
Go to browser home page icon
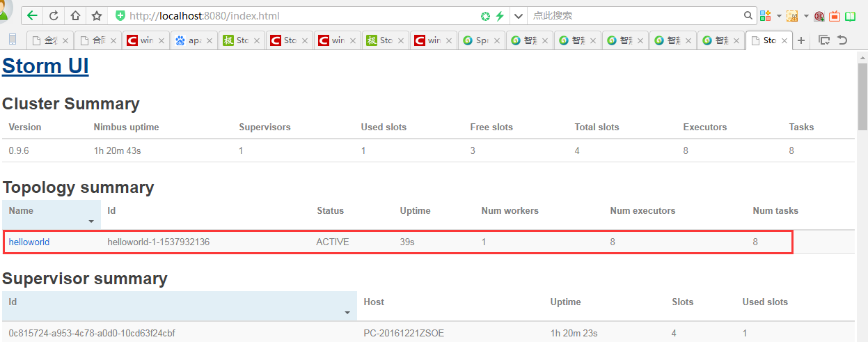coord(75,15)
